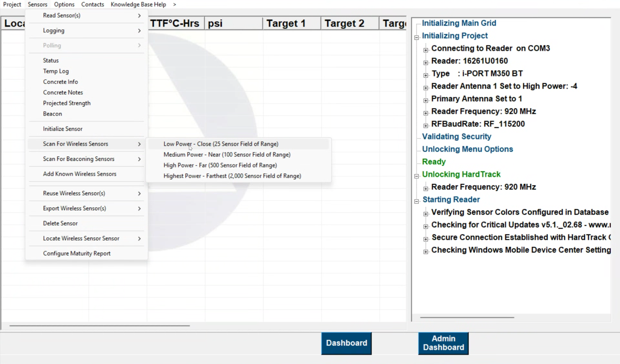Expand the Connecting to Reader on COM3 node

[426, 50]
